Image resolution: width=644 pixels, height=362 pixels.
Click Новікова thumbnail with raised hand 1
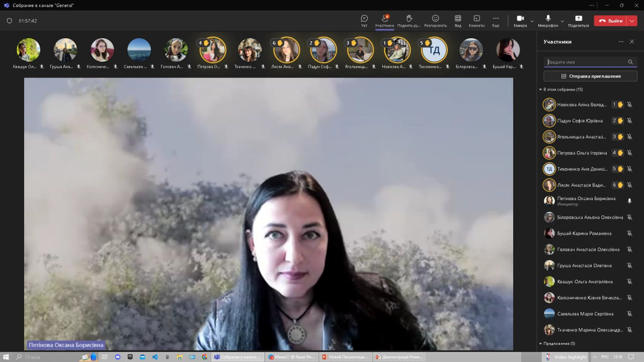(x=397, y=50)
